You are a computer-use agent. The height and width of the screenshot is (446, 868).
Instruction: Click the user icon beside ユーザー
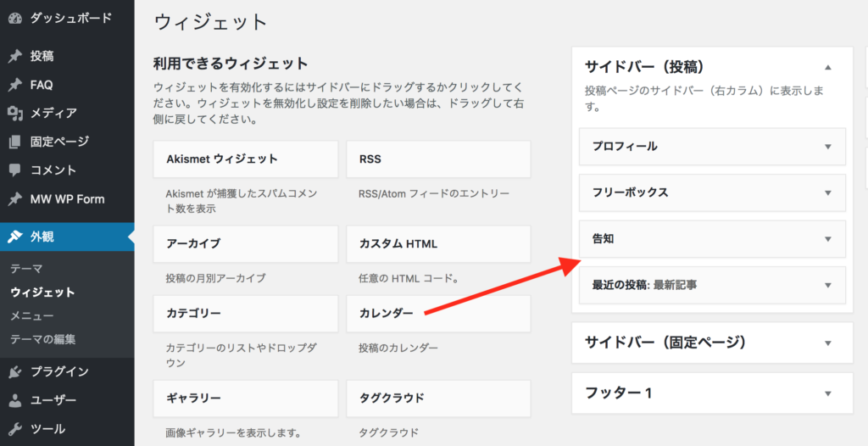14,400
